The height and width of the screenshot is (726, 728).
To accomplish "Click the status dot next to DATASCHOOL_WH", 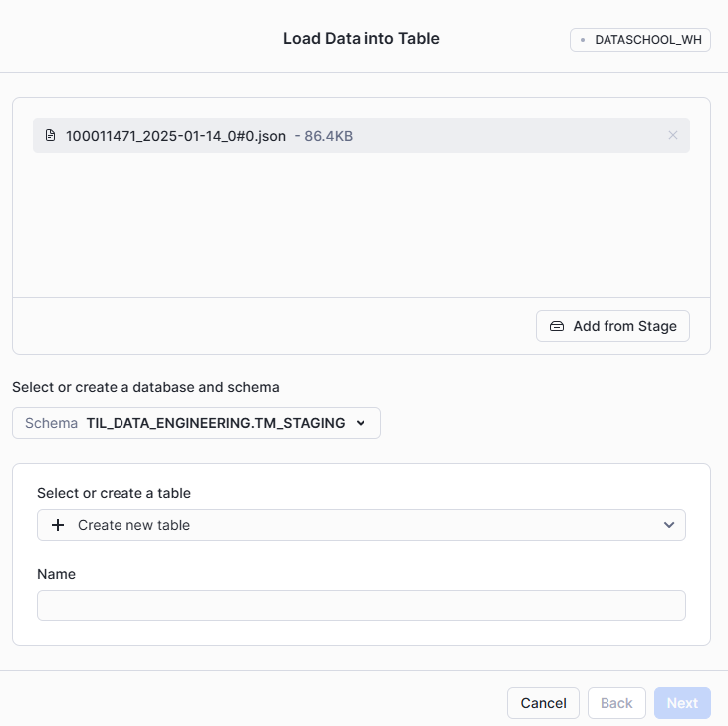I will pyautogui.click(x=583, y=40).
